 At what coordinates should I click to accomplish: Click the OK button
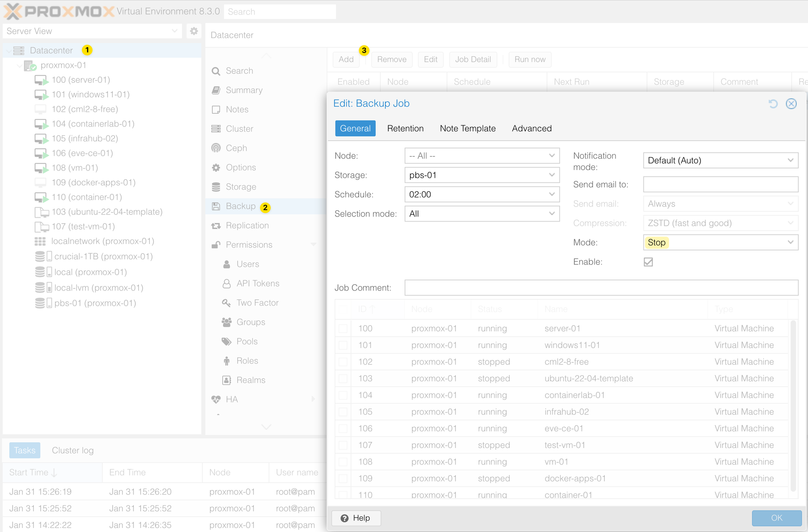pyautogui.click(x=776, y=518)
